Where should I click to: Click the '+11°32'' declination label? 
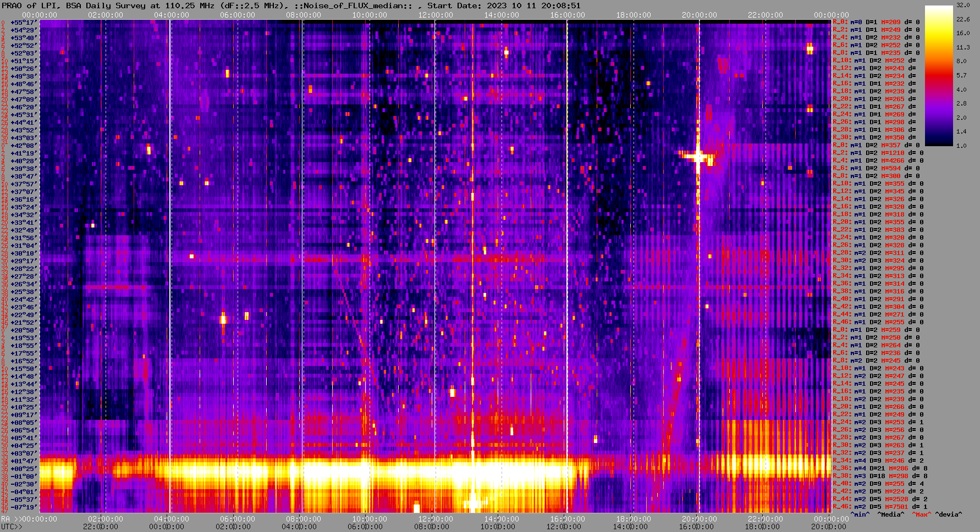click(x=23, y=400)
